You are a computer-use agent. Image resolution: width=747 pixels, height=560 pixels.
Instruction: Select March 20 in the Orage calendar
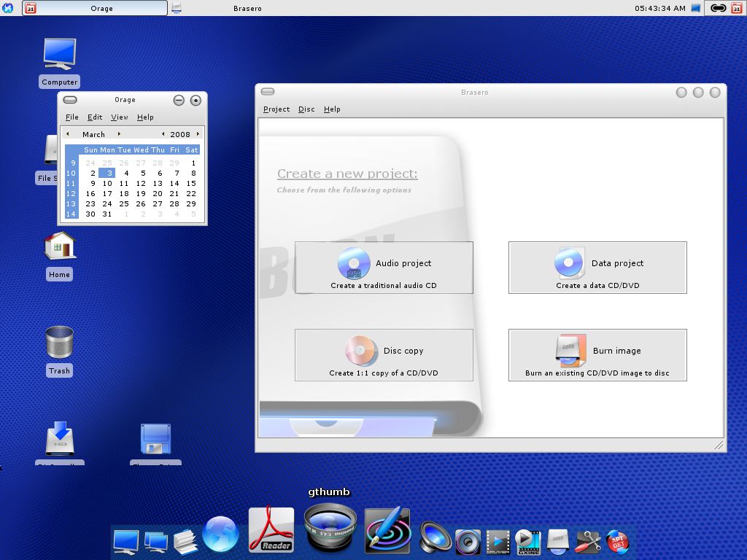pyautogui.click(x=158, y=193)
